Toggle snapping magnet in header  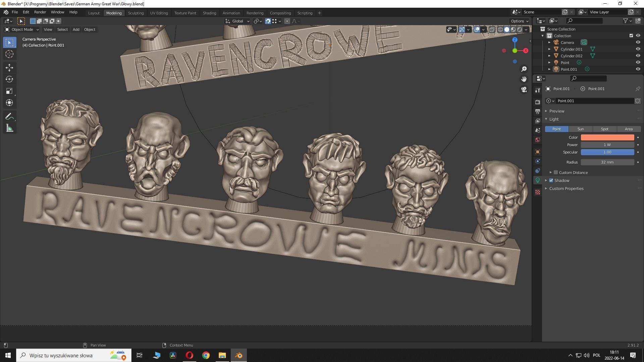268,21
